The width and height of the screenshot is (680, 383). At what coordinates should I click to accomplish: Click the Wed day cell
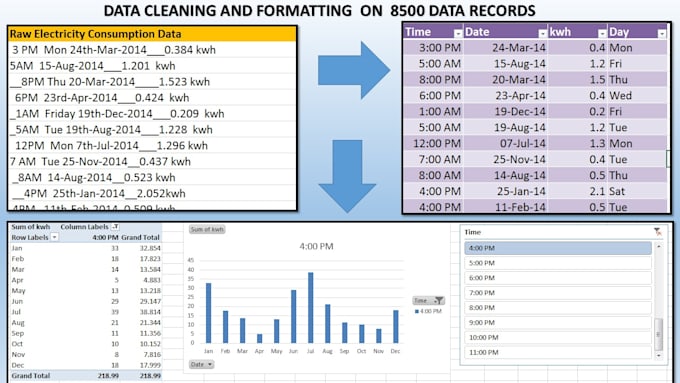coord(637,95)
